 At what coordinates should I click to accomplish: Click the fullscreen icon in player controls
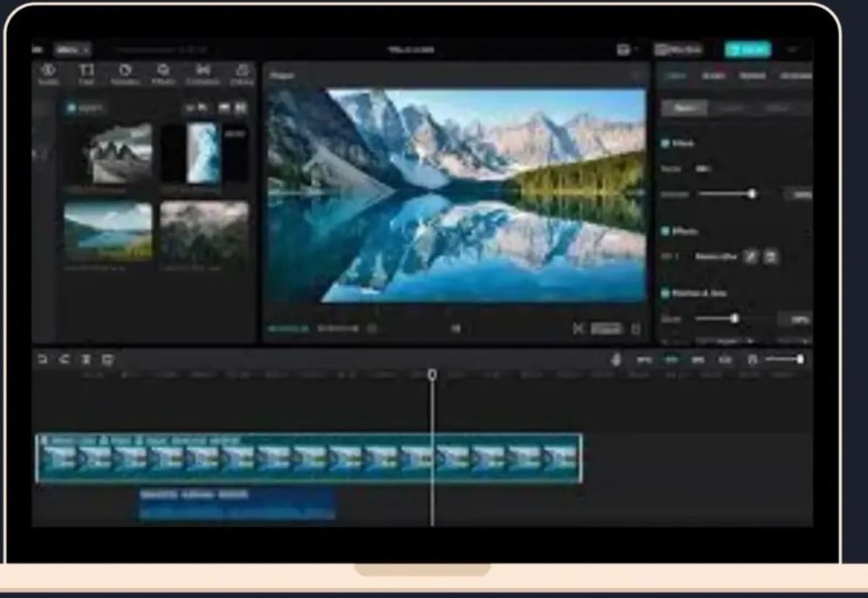pyautogui.click(x=635, y=329)
